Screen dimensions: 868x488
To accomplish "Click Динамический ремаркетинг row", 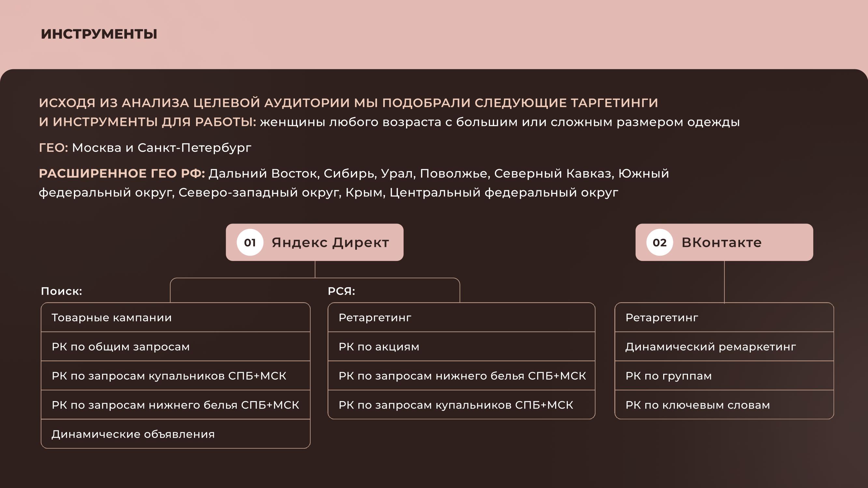I will (724, 346).
